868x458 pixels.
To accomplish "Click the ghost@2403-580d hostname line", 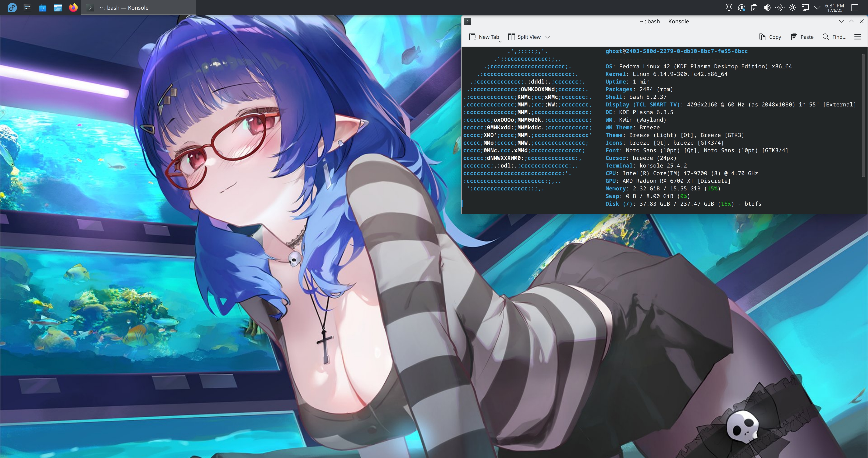I will [x=677, y=51].
